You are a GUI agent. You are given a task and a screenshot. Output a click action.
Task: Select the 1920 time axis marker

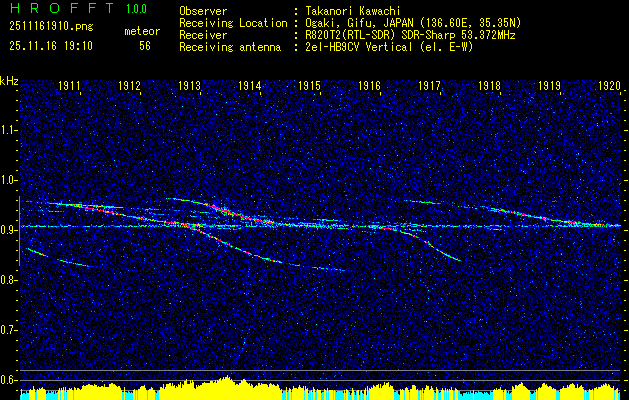click(609, 86)
